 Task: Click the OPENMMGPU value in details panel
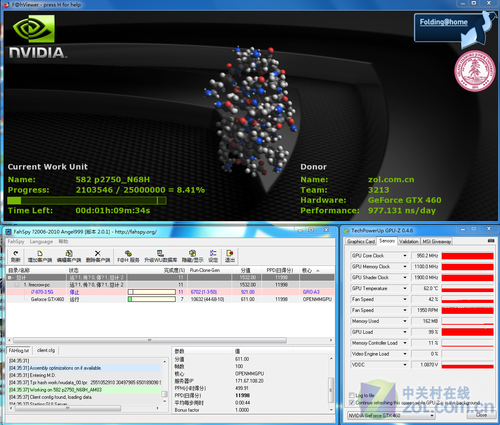[x=249, y=373]
